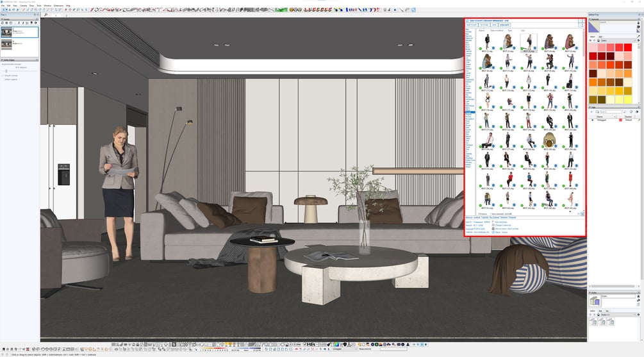
Task: Enable the Soften coplanar checkbox
Action: pos(3,79)
